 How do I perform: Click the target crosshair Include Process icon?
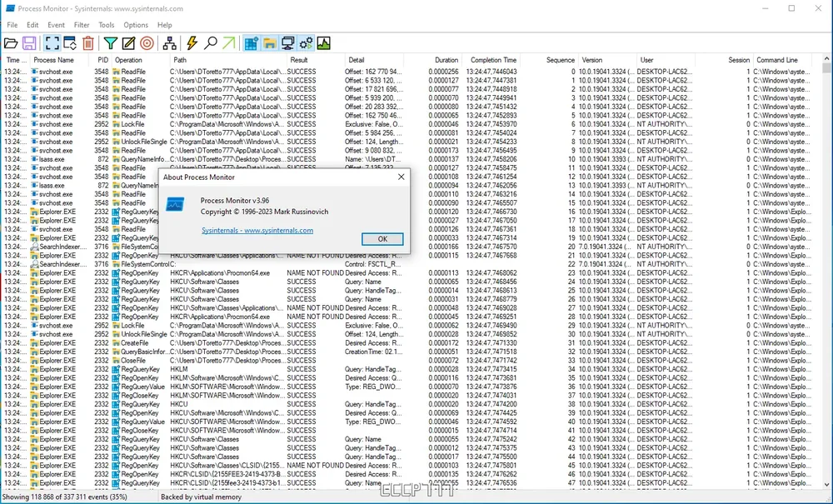147,43
